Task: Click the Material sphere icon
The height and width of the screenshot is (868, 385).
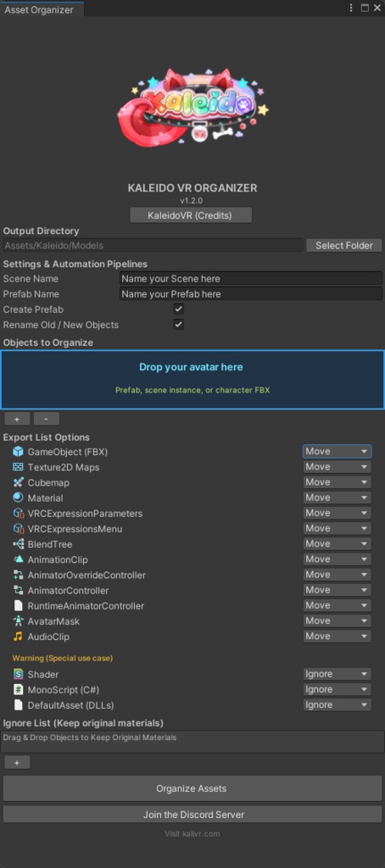Action: 19,498
